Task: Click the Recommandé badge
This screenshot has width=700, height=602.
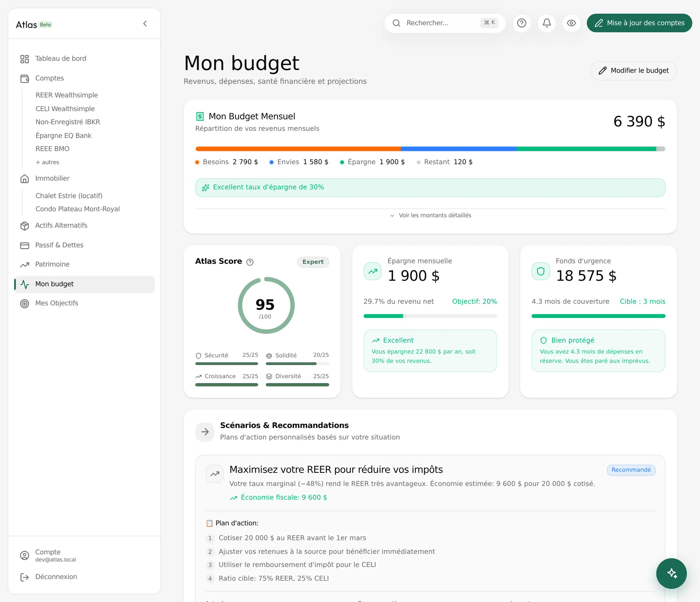Action: pos(631,470)
